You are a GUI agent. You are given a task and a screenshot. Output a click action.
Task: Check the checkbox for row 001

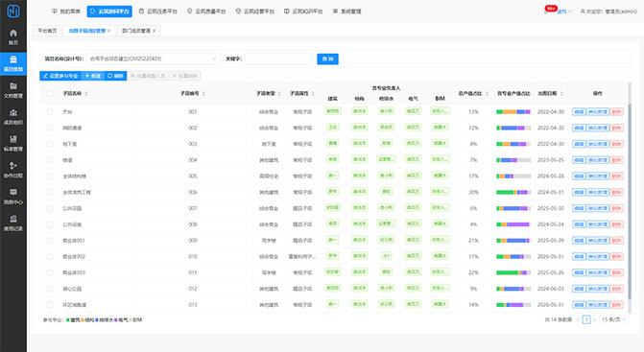click(50, 111)
